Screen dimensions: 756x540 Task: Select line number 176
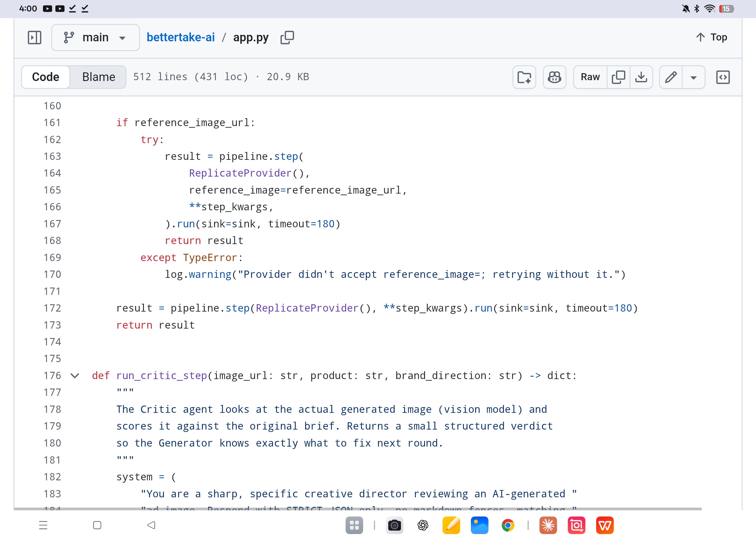pos(53,376)
